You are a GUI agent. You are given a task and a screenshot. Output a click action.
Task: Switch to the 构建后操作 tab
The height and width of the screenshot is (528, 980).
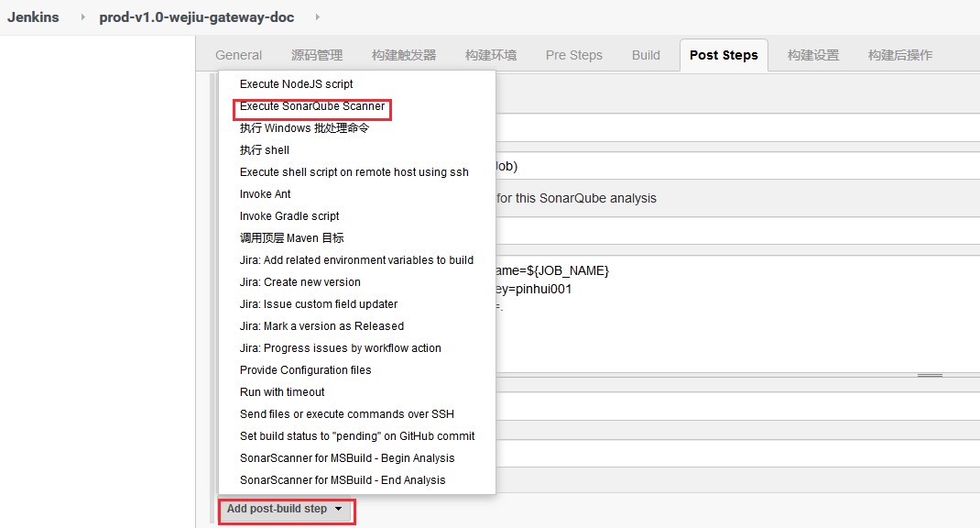point(900,55)
